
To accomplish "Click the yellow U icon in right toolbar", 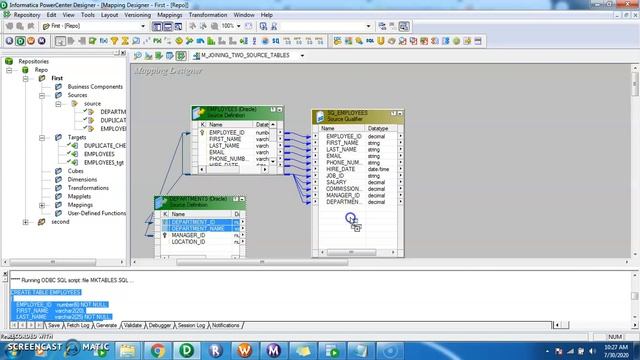I will [380, 41].
